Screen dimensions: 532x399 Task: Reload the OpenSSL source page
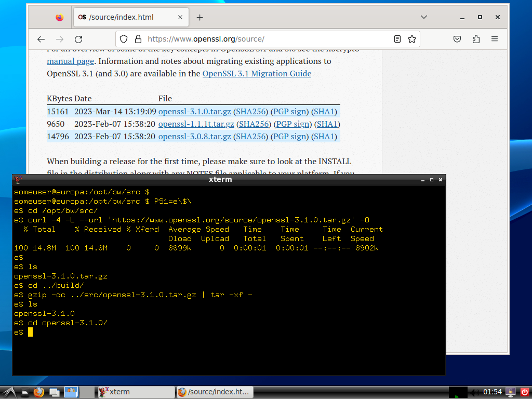click(x=78, y=39)
